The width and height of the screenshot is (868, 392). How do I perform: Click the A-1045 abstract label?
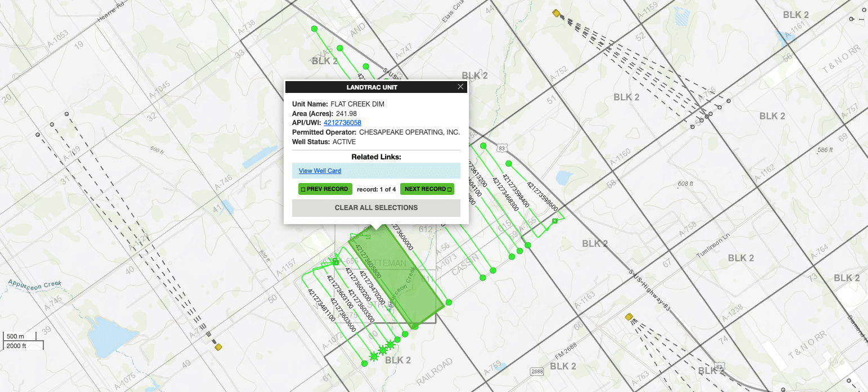click(160, 90)
